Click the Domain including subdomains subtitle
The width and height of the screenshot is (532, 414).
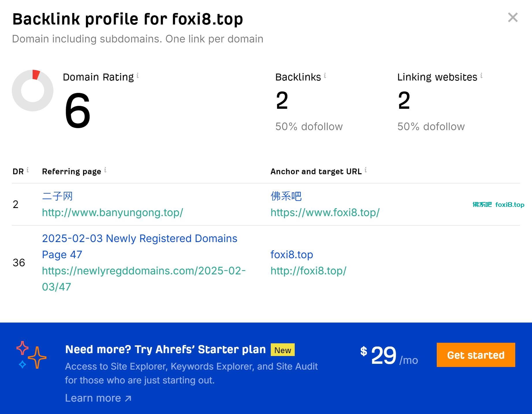click(x=138, y=39)
